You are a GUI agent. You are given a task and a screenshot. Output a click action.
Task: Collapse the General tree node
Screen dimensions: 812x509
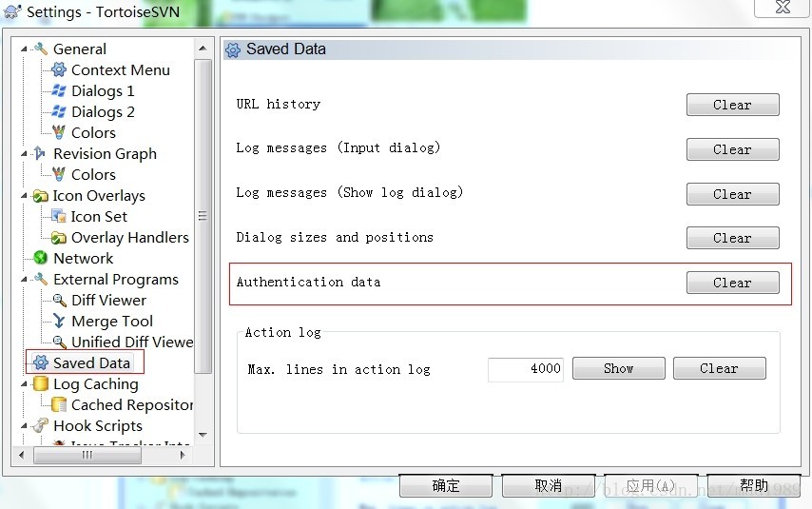coord(24,49)
